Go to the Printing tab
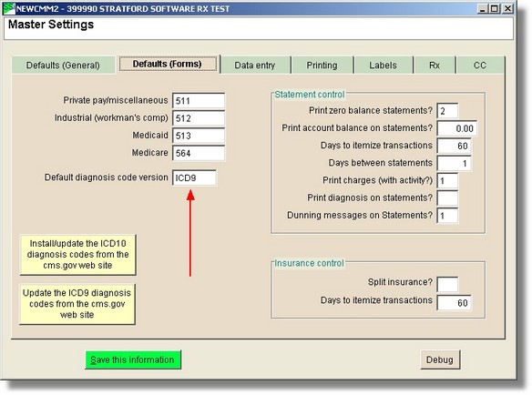The height and width of the screenshot is (395, 532). click(322, 66)
